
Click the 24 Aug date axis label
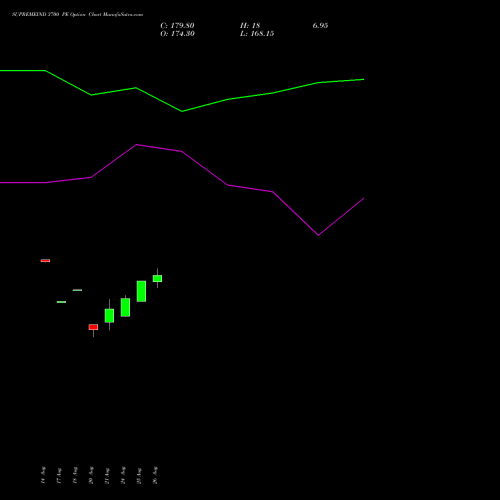(123, 475)
